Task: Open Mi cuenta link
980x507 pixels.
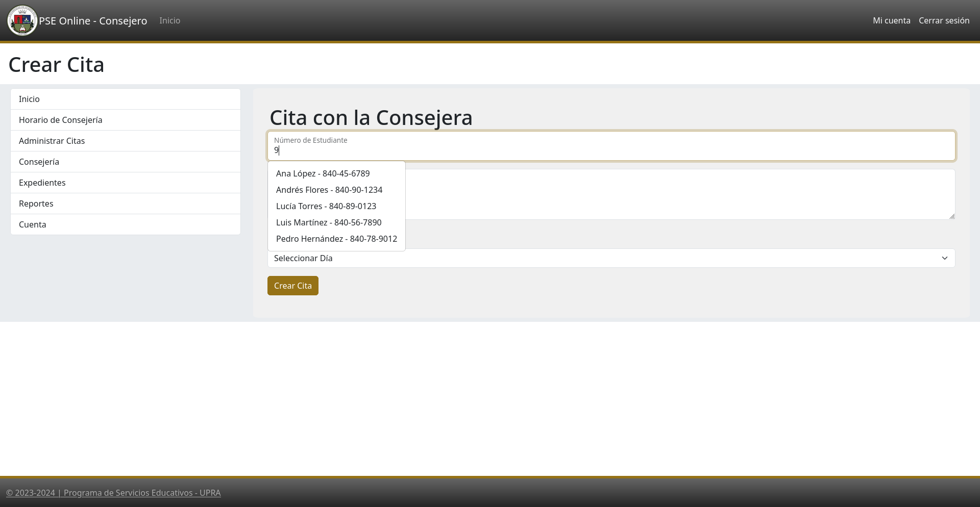Action: pyautogui.click(x=891, y=20)
